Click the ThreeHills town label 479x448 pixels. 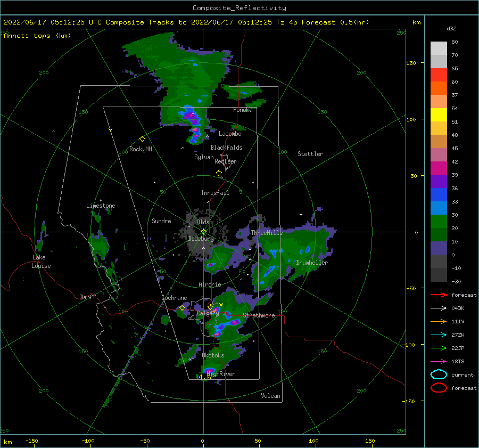[x=267, y=233]
